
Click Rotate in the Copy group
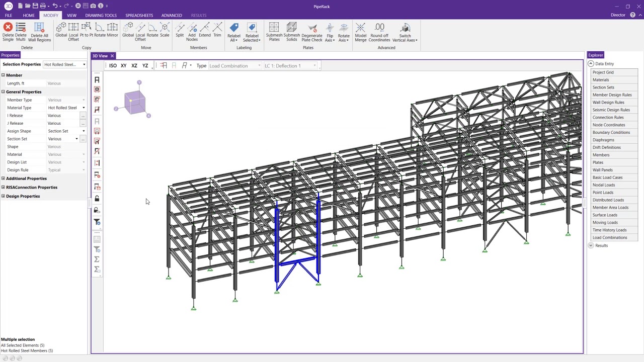[100, 30]
